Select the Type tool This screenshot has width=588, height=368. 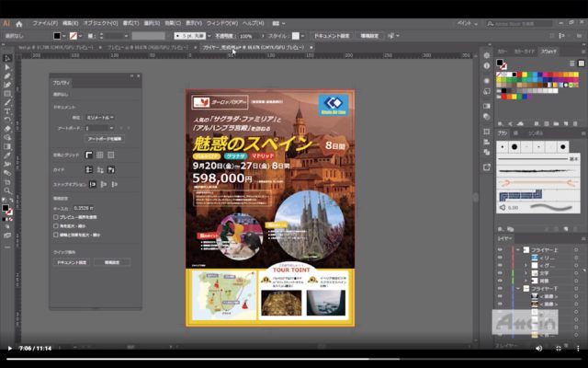coord(7,111)
